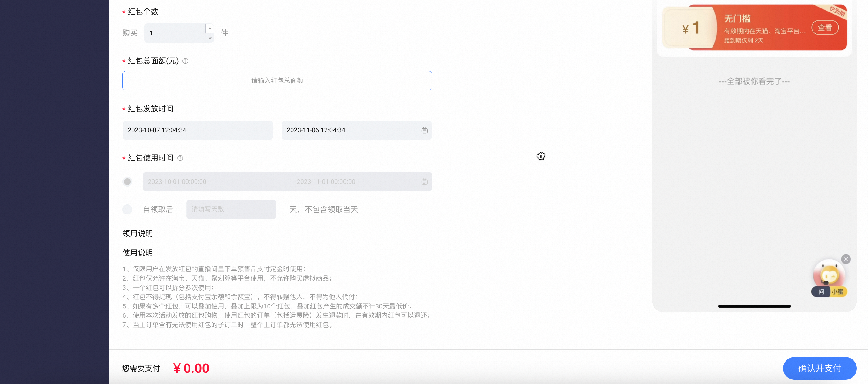Screen dimensions: 868x384
Task: Click usage rule 7 about 子订单
Action: click(228, 325)
